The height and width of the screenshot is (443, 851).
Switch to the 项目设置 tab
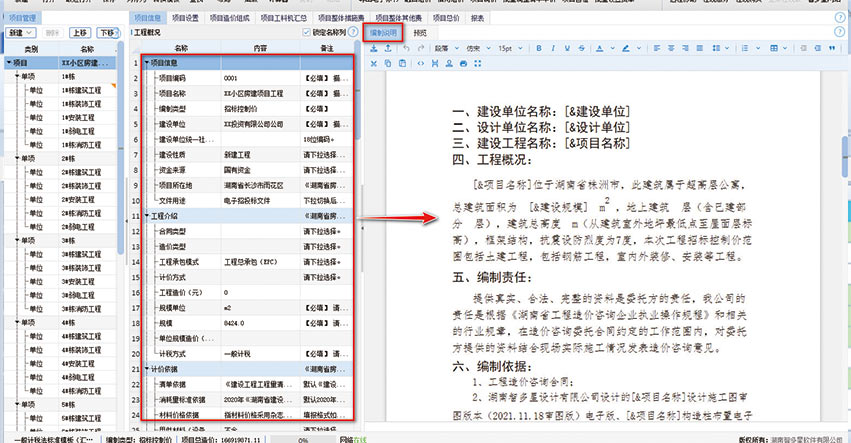[185, 18]
